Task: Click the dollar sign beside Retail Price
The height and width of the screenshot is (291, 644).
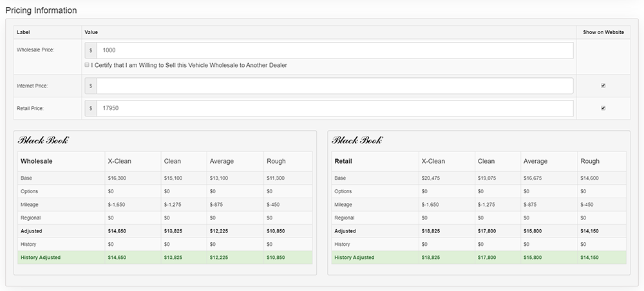Action: pyautogui.click(x=91, y=108)
